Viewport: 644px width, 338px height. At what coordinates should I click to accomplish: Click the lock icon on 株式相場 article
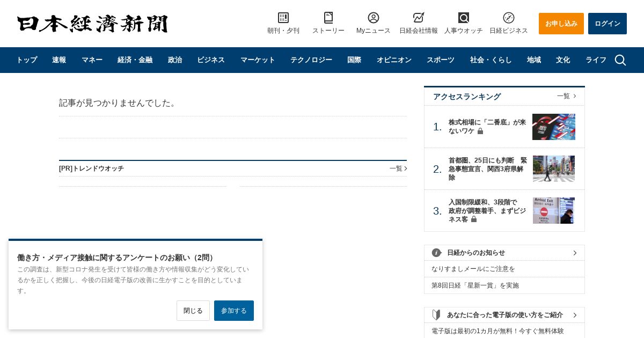click(x=480, y=131)
